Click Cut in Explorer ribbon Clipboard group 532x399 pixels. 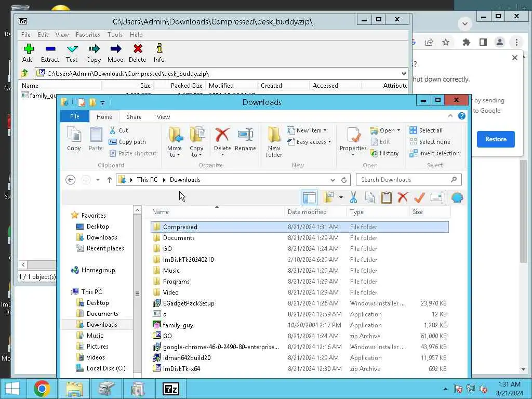coord(119,130)
